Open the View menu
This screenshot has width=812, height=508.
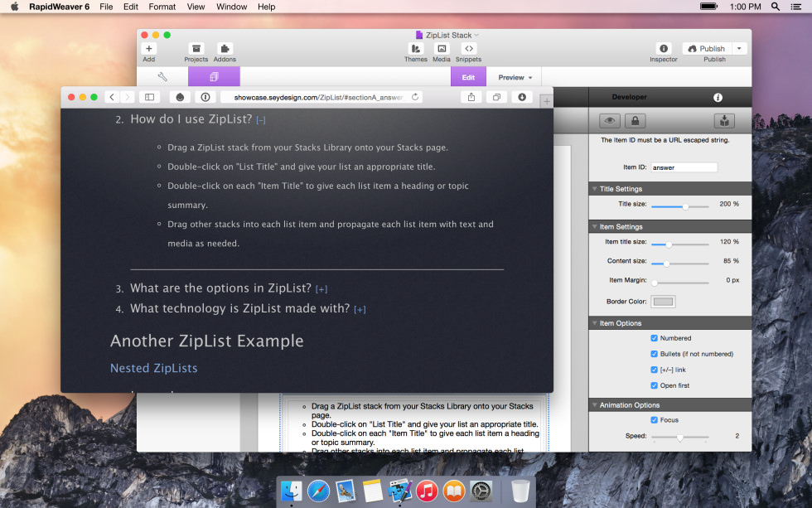196,7
